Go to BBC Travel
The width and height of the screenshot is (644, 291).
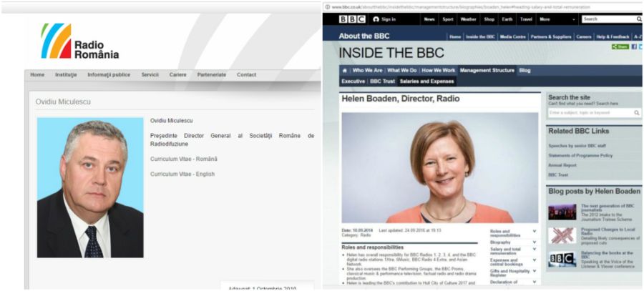[x=526, y=19]
